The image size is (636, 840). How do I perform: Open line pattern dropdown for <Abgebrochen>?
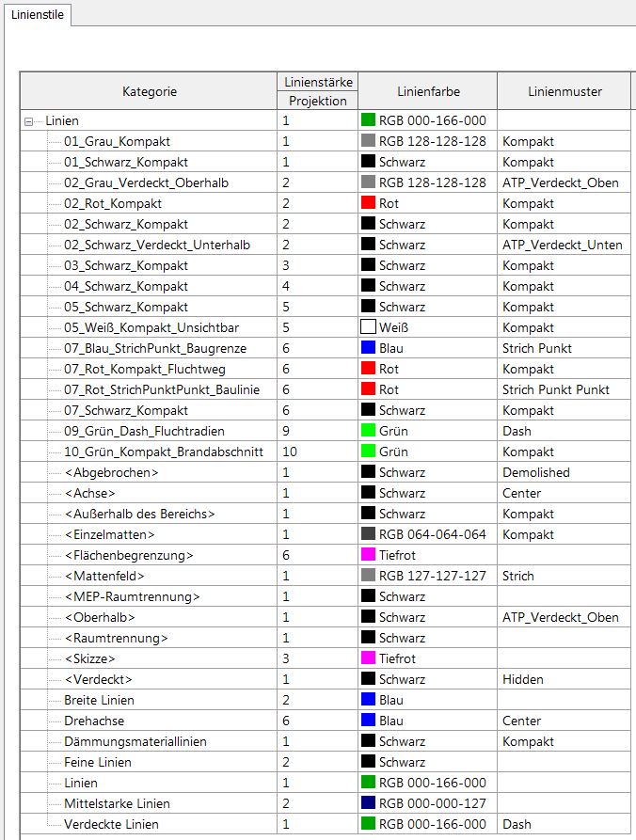pos(564,472)
